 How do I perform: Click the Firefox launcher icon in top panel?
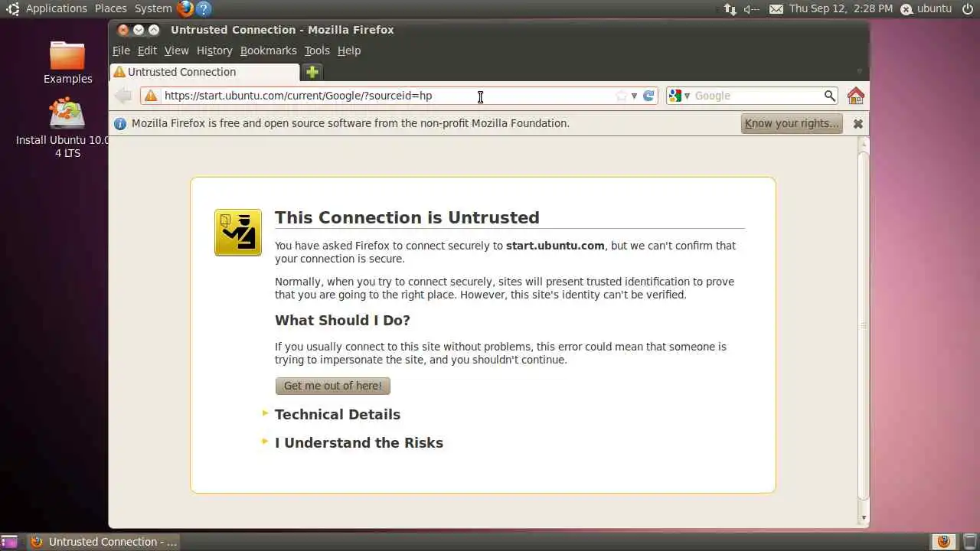point(185,9)
